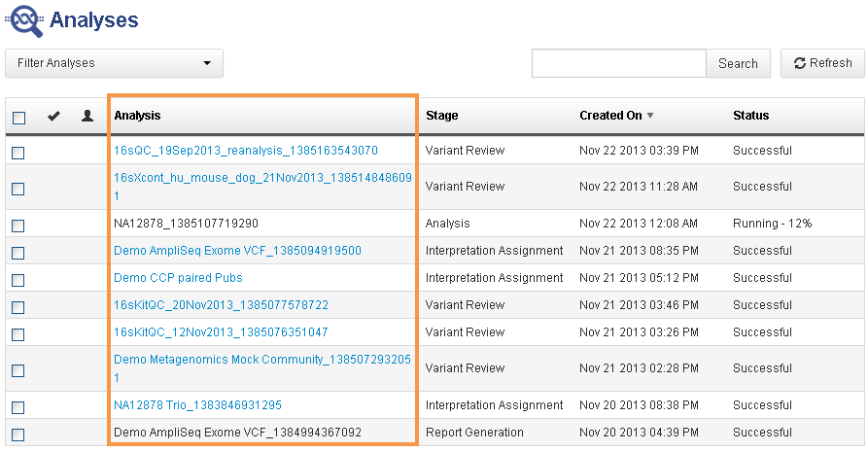The image size is (868, 452).
Task: Click the Created On sort arrow
Action: (650, 116)
